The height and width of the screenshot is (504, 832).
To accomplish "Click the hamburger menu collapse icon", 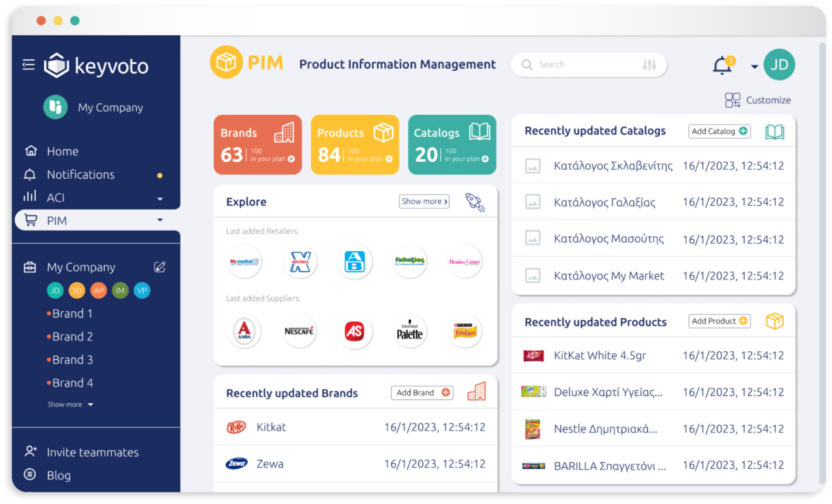I will (28, 64).
